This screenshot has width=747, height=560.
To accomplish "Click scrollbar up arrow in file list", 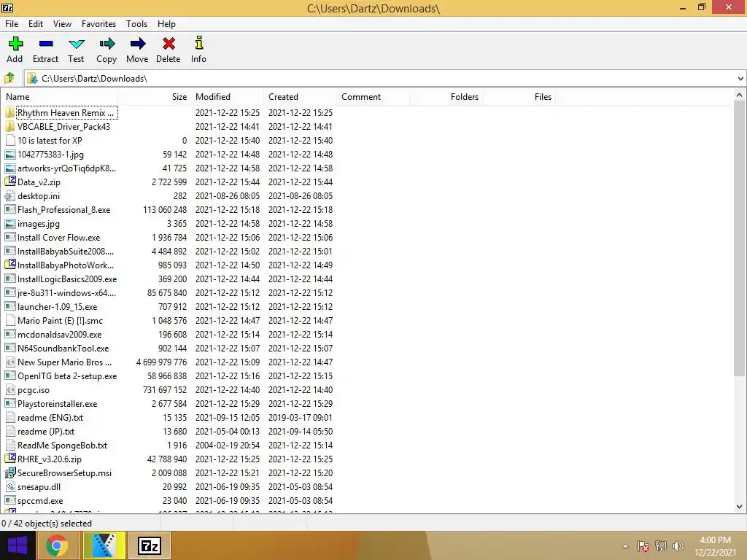I will [740, 96].
